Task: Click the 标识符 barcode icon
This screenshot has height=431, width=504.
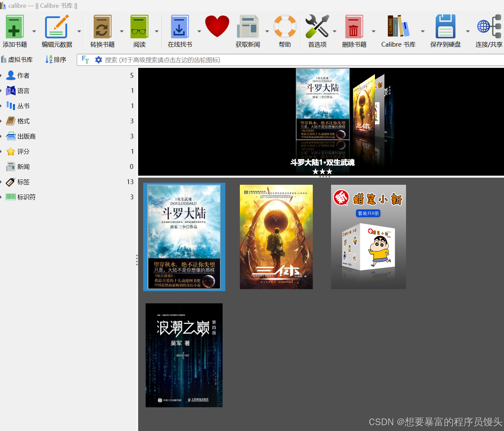Action: click(11, 197)
